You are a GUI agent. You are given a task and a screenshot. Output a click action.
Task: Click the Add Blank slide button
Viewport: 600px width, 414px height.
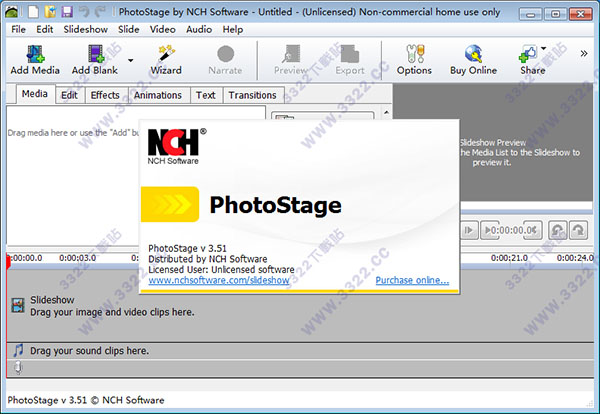point(95,60)
